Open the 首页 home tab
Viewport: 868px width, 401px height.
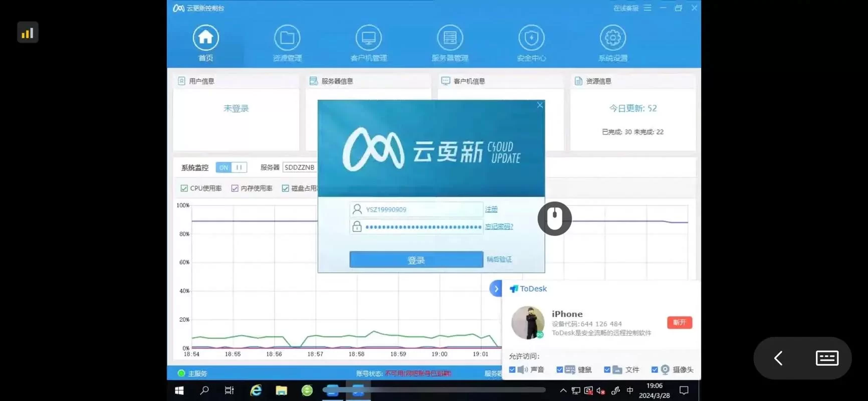coord(205,43)
